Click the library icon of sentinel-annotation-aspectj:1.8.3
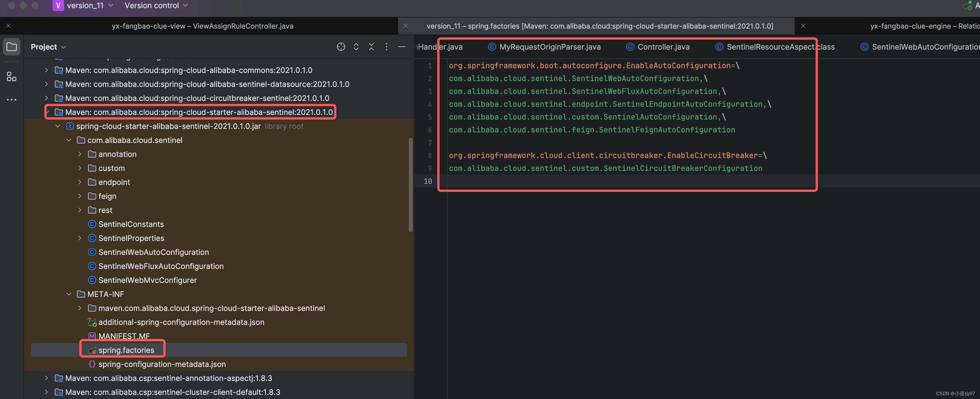Screen dimensions: 980x399 click(59, 378)
